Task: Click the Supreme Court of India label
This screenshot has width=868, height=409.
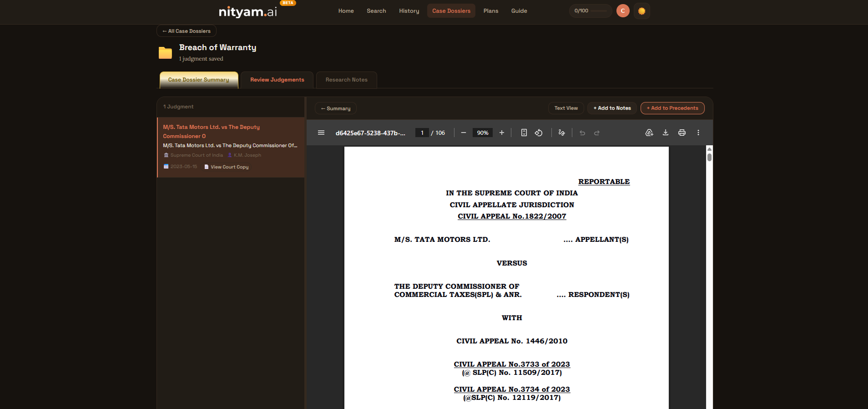Action: (x=197, y=155)
